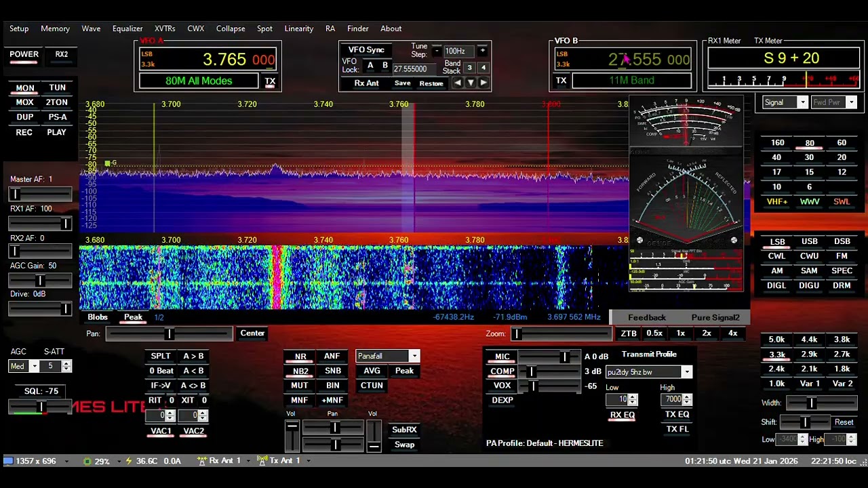Click the band stack down arrow icon

(x=471, y=83)
